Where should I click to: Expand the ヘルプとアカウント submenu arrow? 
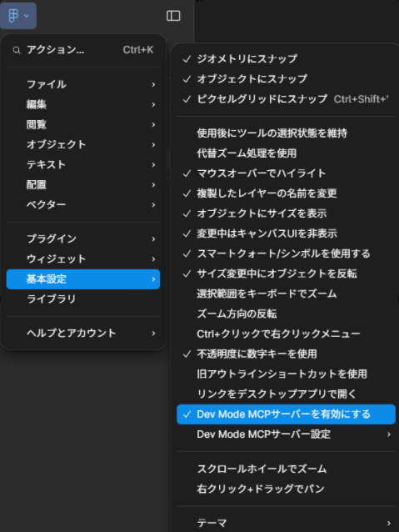coord(153,334)
